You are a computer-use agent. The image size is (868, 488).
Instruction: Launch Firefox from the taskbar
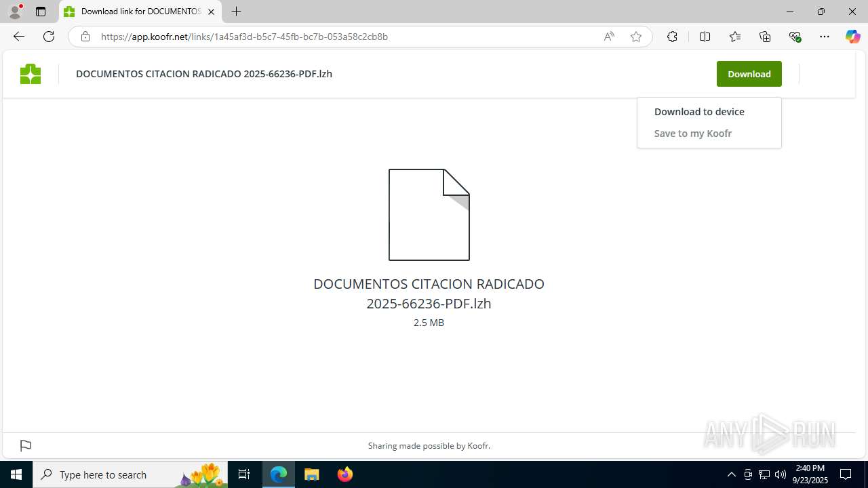pos(345,474)
